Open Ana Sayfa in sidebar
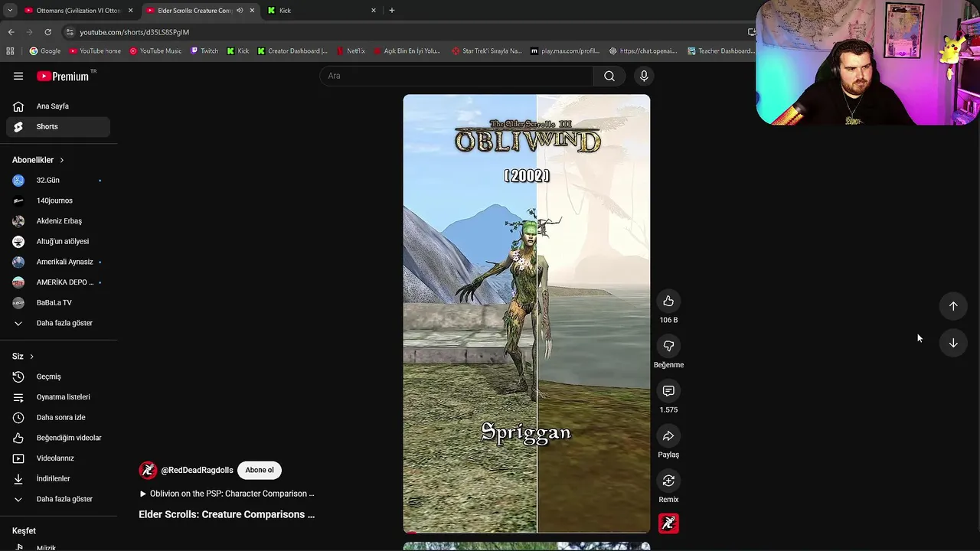Screen dimensions: 980x551 58,106
